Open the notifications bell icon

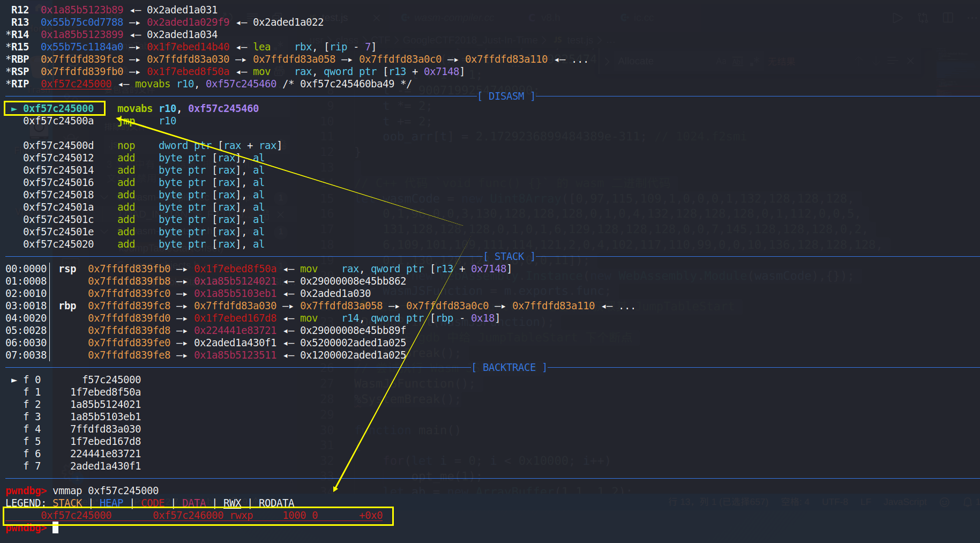click(968, 502)
